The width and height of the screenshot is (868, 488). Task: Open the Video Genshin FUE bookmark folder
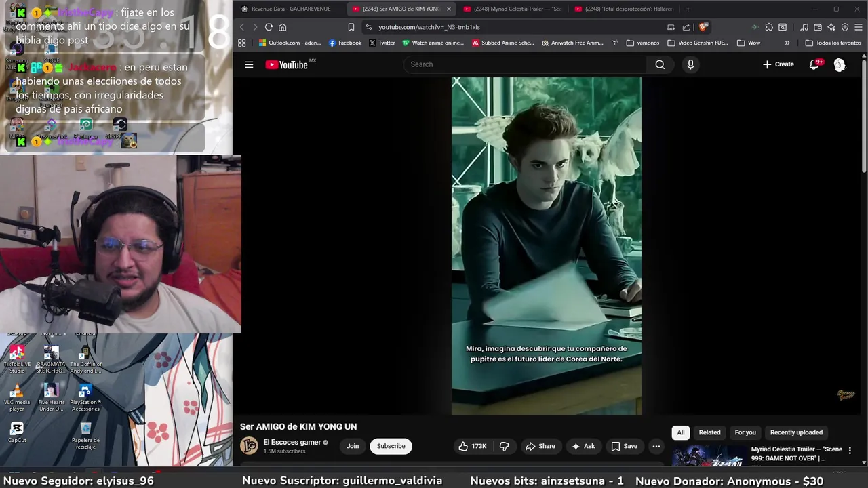pos(698,43)
